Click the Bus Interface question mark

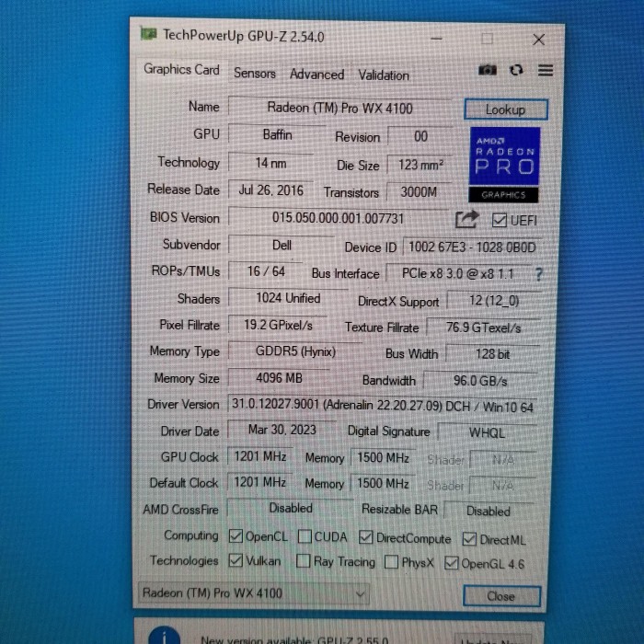[539, 274]
